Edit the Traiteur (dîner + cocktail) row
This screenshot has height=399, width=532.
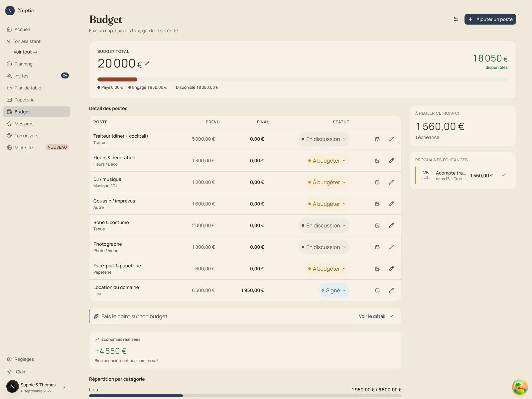pos(391,139)
